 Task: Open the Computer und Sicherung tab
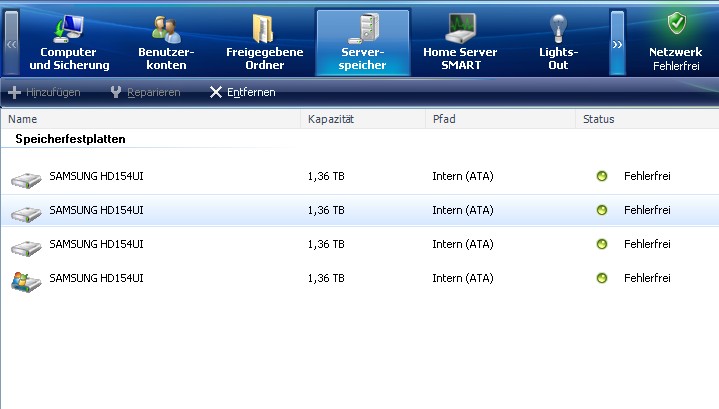pos(69,43)
